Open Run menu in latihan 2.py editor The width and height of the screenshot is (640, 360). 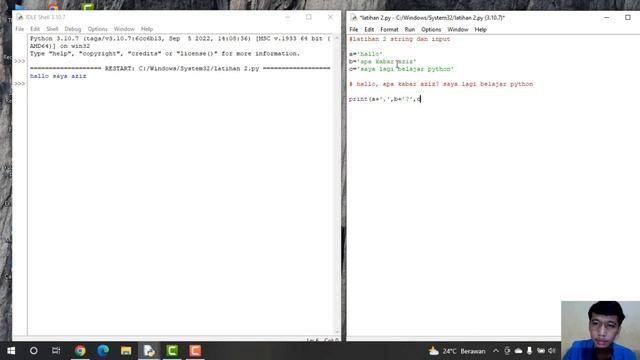coord(410,29)
